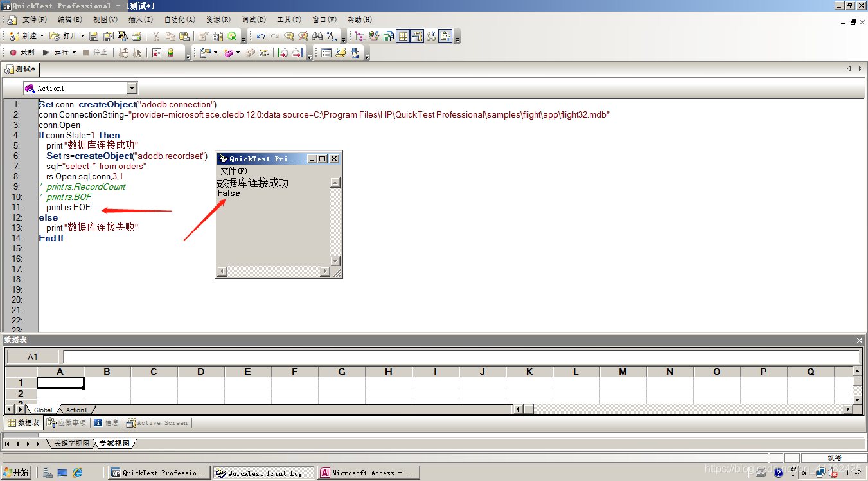Expand the Open (打开) dropdown arrow
Viewport: 868px width, 481px height.
[x=82, y=36]
